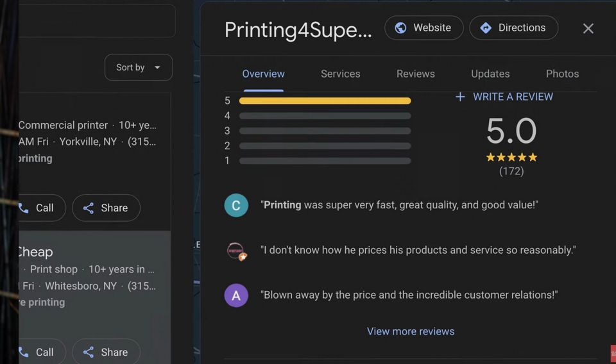Click View more reviews link
This screenshot has width=616, height=364.
[411, 331]
